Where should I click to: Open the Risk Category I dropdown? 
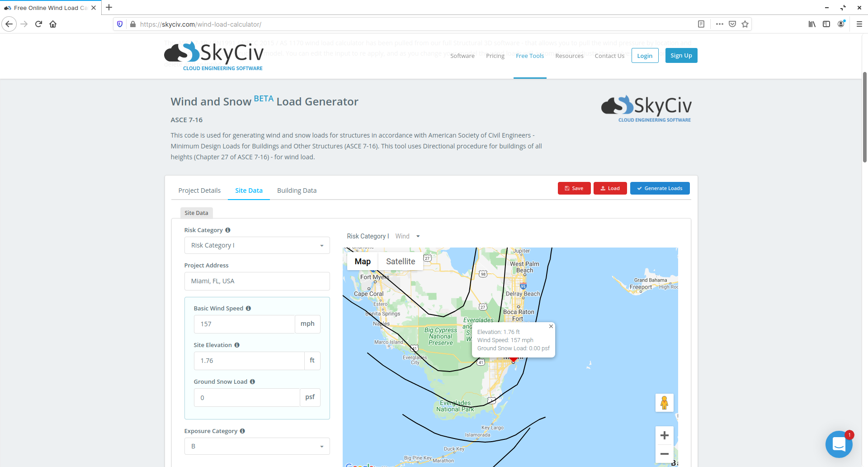pyautogui.click(x=257, y=245)
